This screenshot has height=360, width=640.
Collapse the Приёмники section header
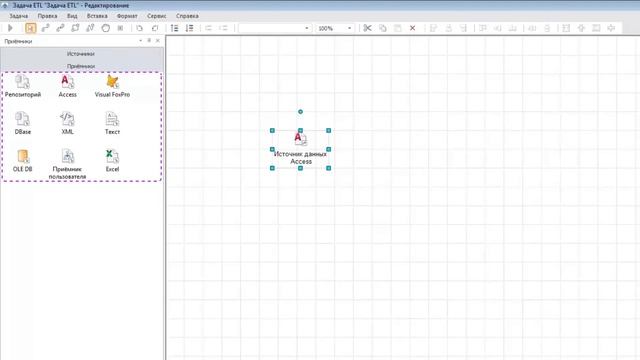pyautogui.click(x=81, y=66)
